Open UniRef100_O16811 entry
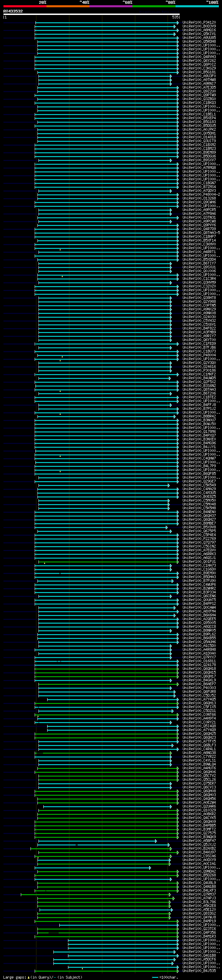 click(x=199, y=661)
